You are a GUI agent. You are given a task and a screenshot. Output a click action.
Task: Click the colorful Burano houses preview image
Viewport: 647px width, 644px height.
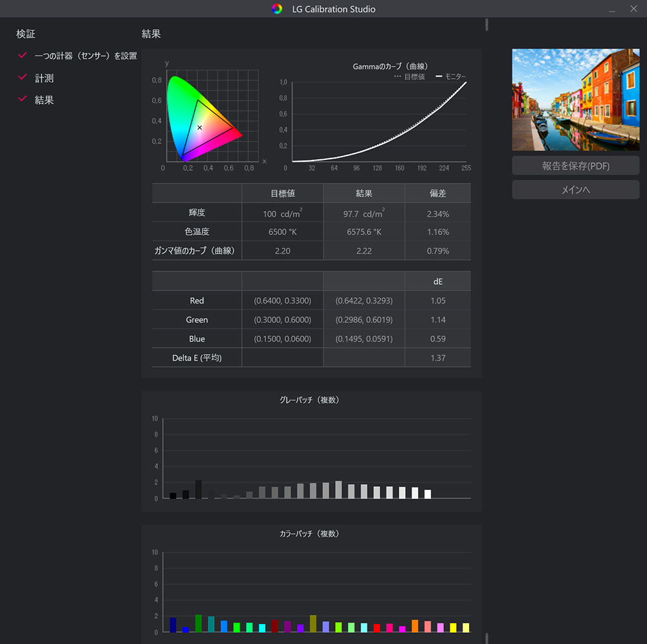575,100
